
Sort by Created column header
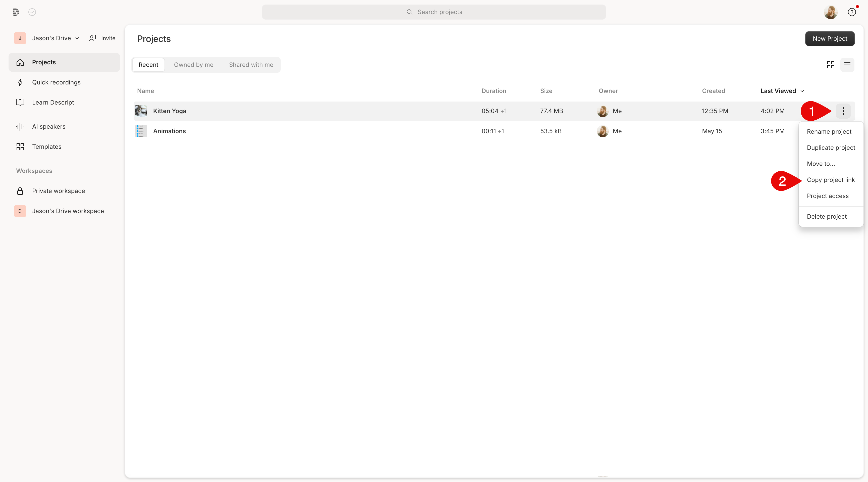[x=713, y=91]
